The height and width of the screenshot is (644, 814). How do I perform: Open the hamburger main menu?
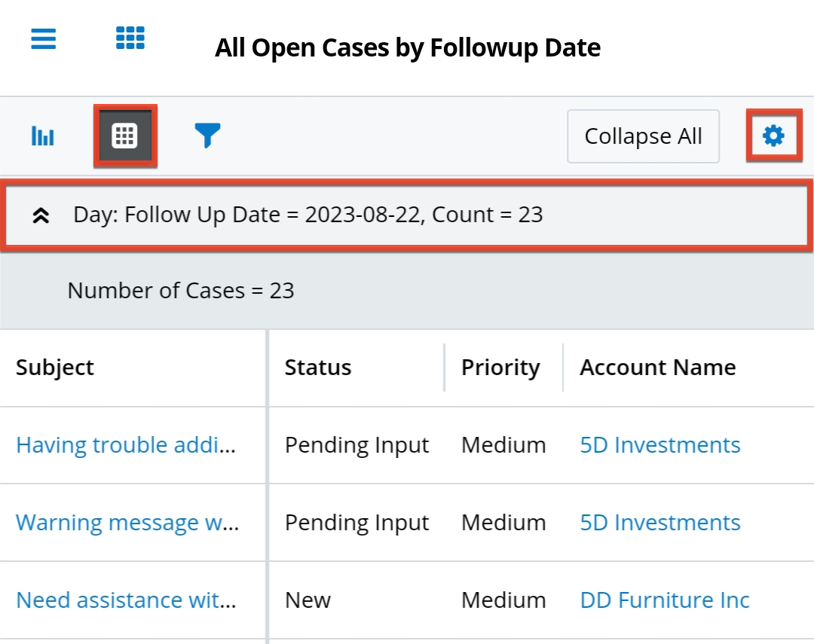44,38
